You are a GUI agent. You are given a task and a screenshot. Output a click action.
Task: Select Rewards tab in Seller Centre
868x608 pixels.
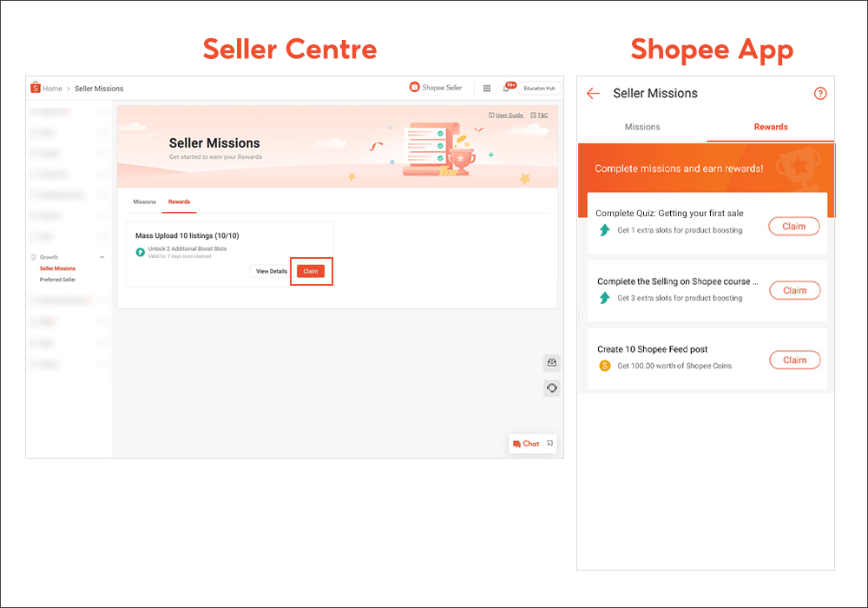[179, 202]
